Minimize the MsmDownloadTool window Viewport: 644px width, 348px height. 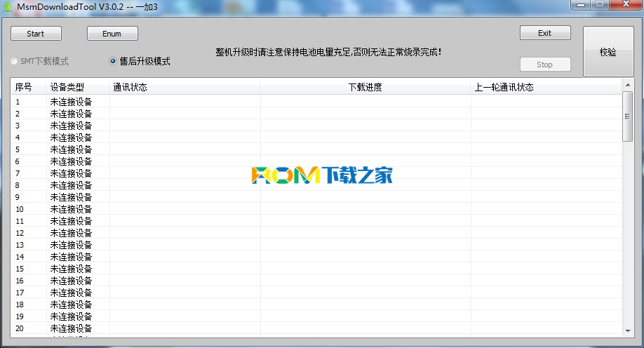pos(581,4)
